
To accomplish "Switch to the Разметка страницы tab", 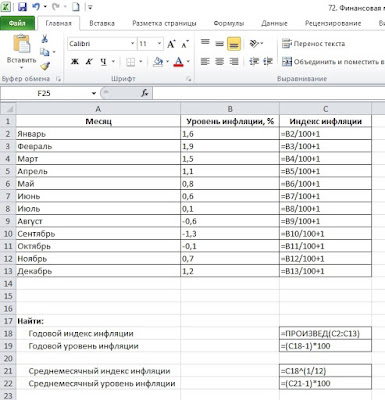I will pyautogui.click(x=164, y=23).
